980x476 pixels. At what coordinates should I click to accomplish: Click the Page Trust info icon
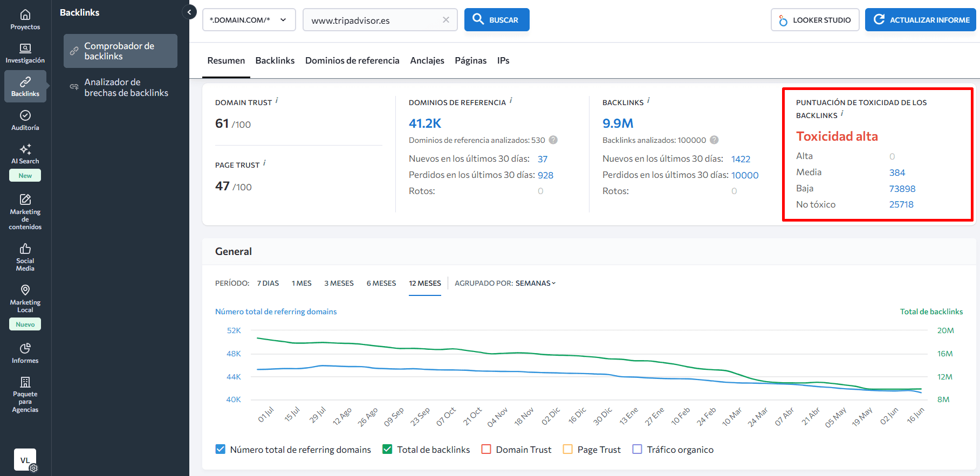tap(264, 163)
